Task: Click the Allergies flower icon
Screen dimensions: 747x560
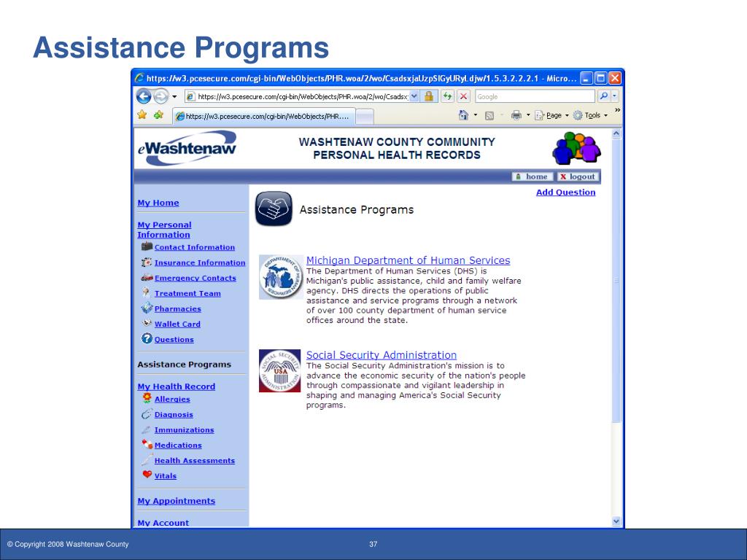Action: 147,398
